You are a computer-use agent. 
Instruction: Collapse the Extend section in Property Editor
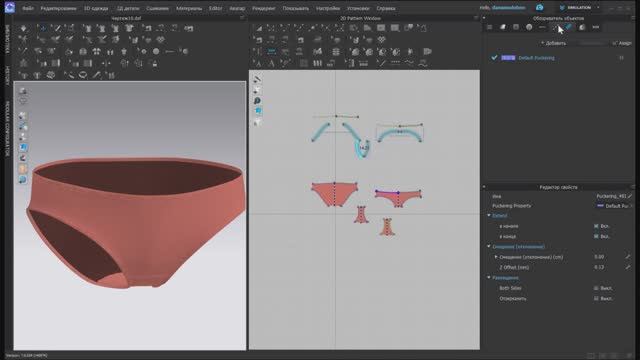pyautogui.click(x=489, y=216)
